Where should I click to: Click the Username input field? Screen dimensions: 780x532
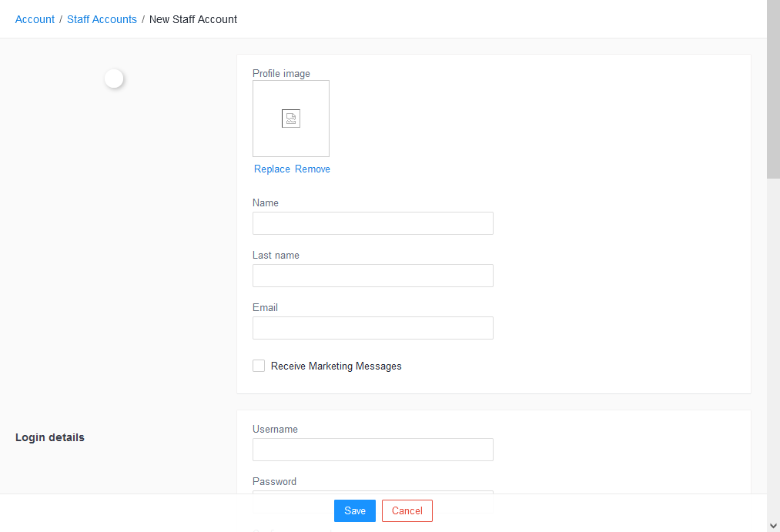click(373, 450)
